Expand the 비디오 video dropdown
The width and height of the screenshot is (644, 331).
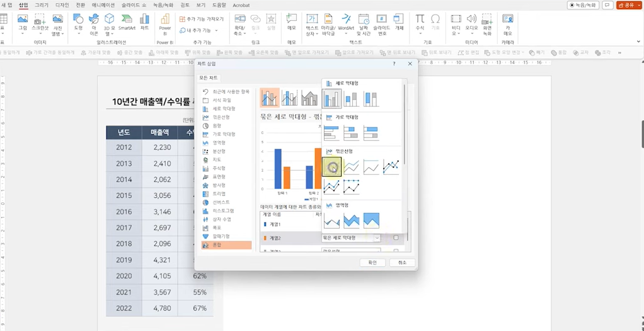[456, 33]
